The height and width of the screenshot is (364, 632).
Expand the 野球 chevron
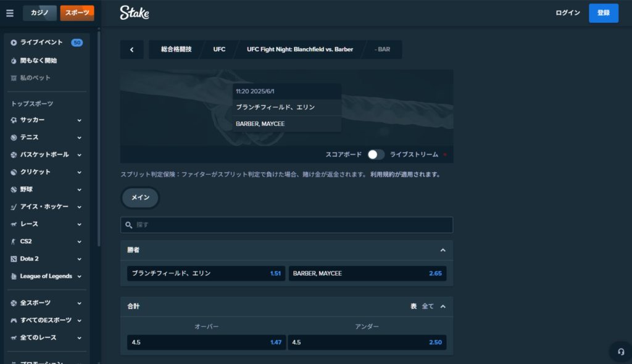click(x=80, y=189)
